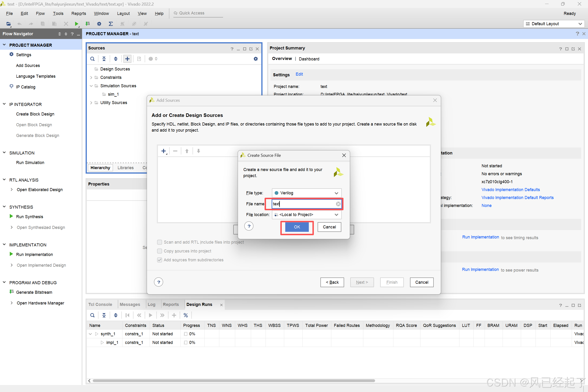Select Dashboard tab in Project Summary
588x392 pixels.
pyautogui.click(x=309, y=59)
